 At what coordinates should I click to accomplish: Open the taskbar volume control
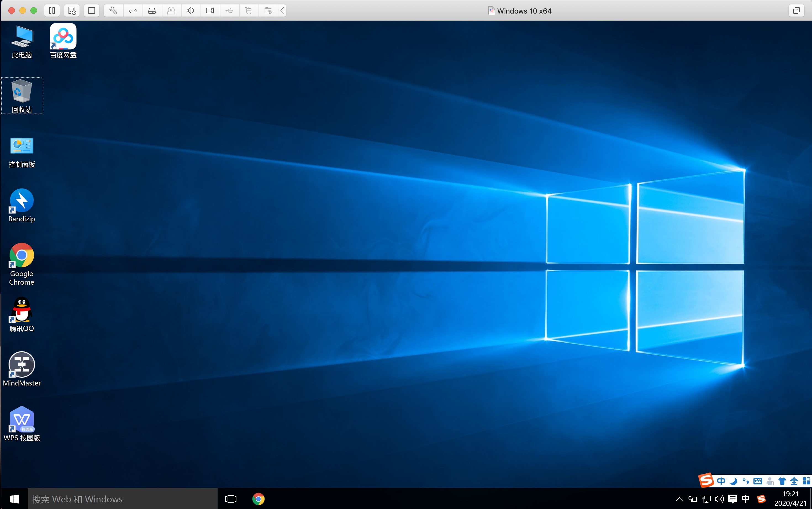(x=719, y=499)
